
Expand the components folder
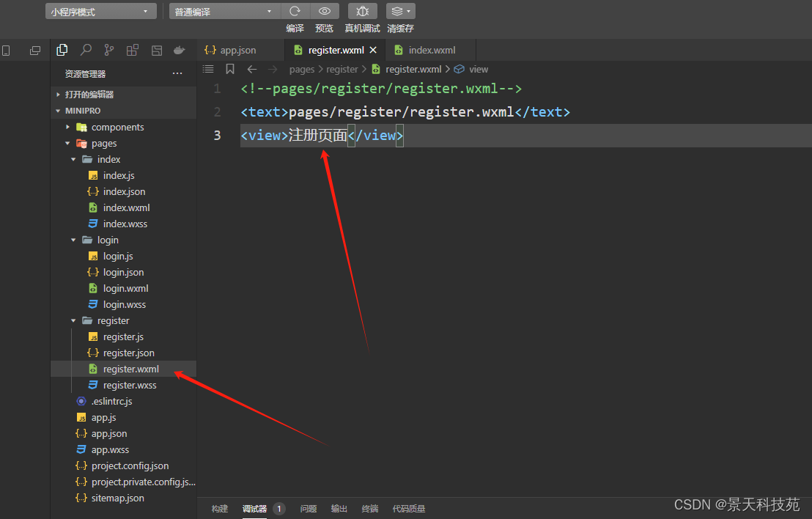coord(124,127)
